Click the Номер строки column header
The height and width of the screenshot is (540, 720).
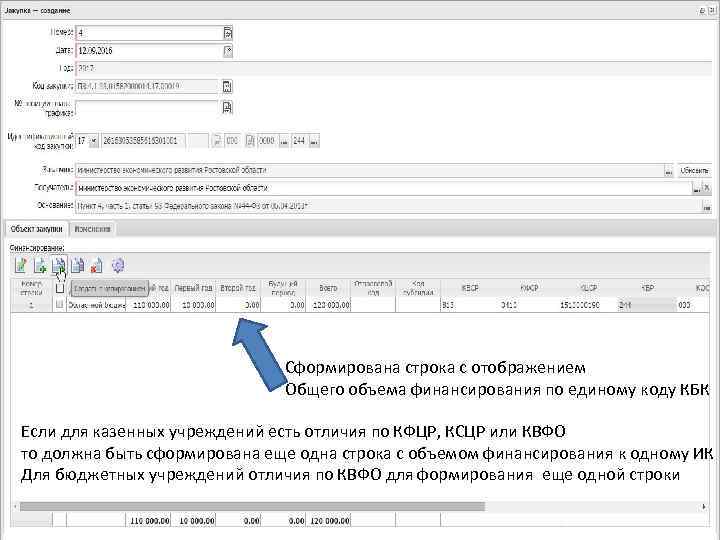pos(31,288)
